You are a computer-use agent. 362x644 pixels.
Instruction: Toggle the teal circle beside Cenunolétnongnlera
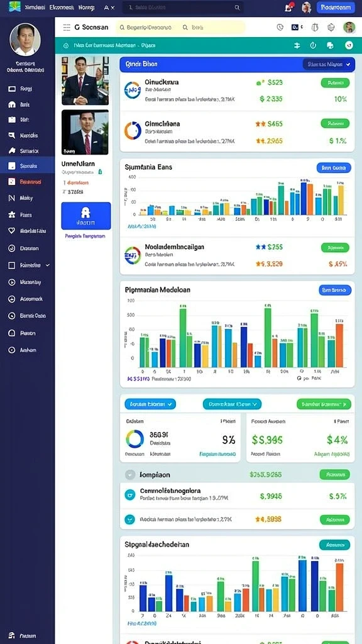[129, 494]
